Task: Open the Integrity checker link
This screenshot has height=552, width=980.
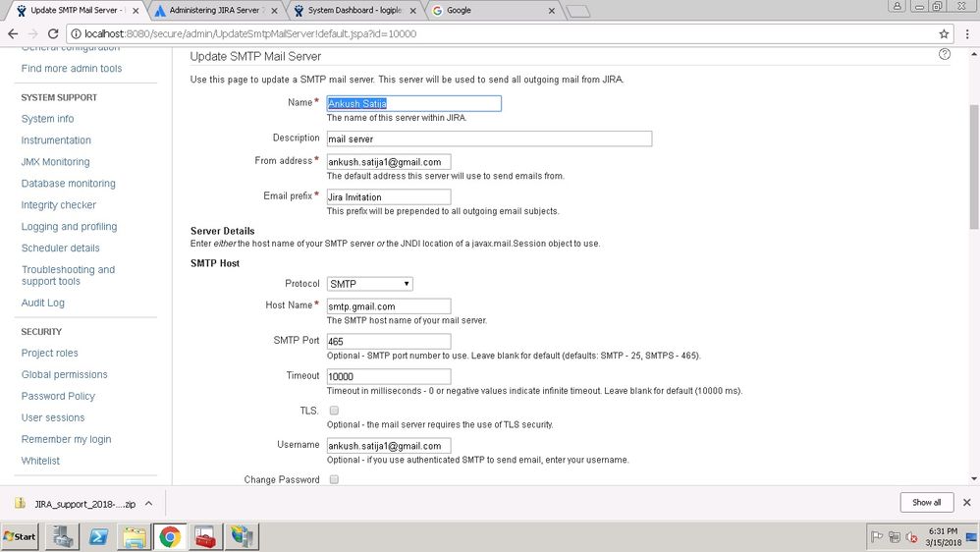Action: (59, 205)
